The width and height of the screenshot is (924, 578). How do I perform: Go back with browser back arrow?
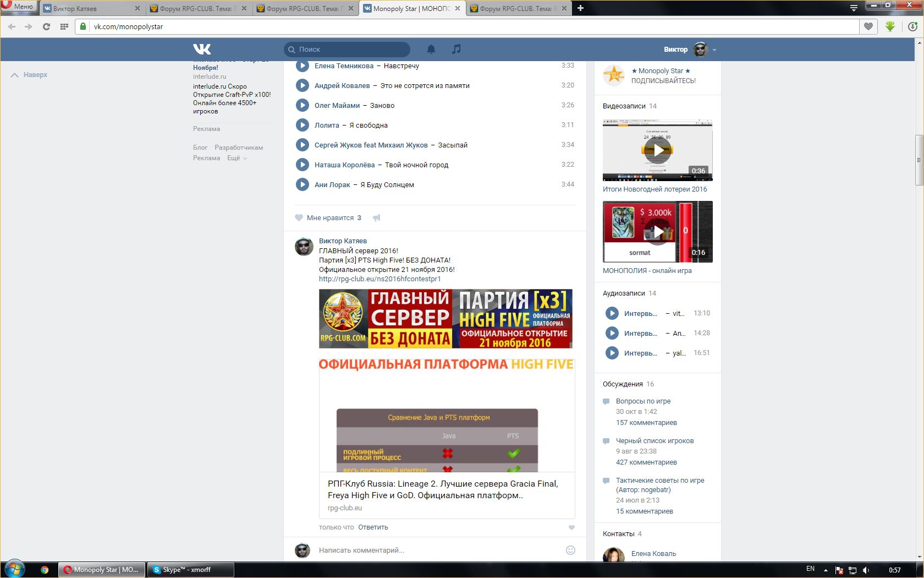[12, 26]
